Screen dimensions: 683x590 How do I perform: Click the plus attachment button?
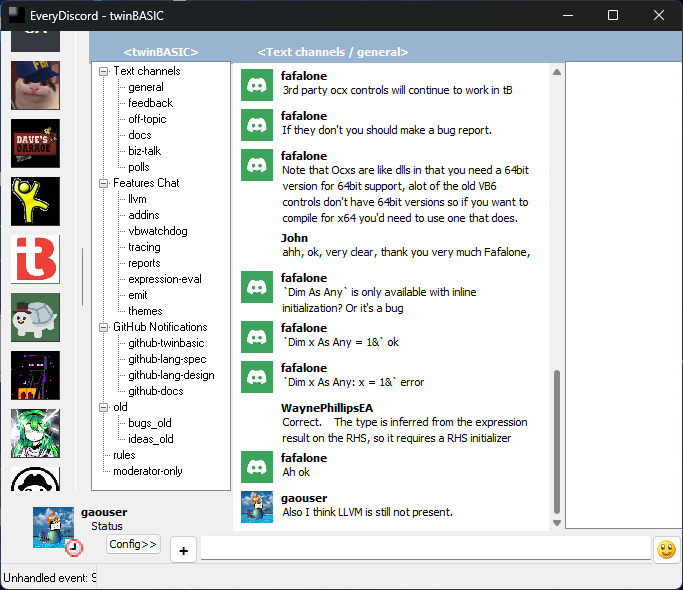pos(183,551)
